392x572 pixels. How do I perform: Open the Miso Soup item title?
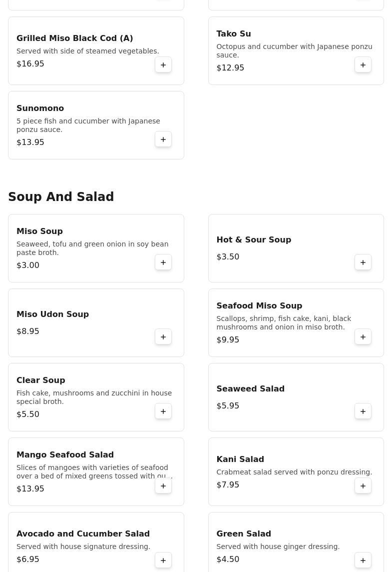(40, 231)
